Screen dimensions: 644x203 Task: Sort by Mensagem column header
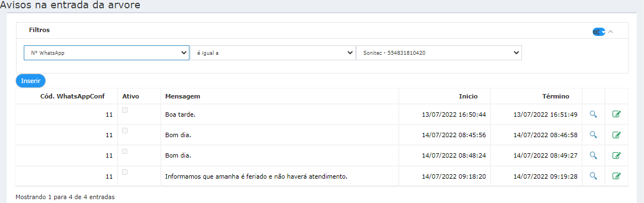(x=182, y=96)
